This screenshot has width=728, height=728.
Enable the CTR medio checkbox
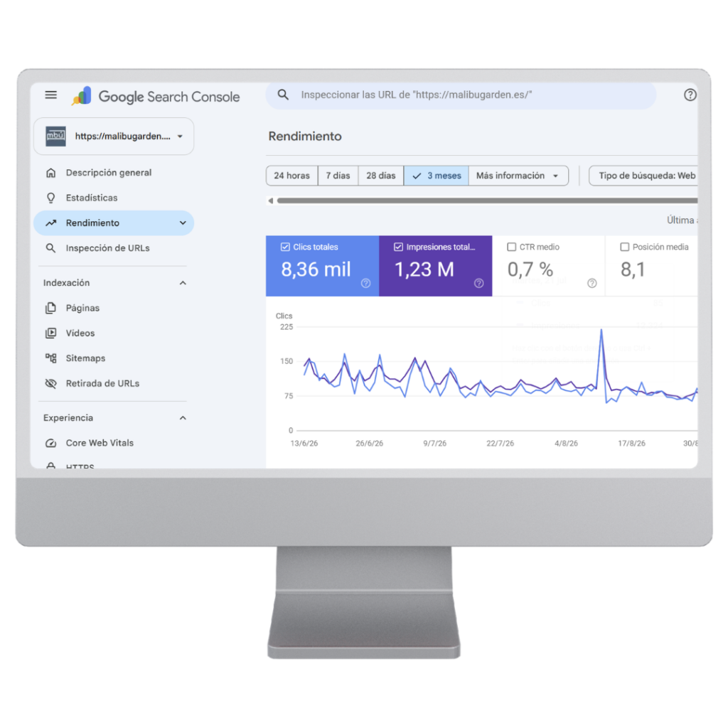(512, 247)
